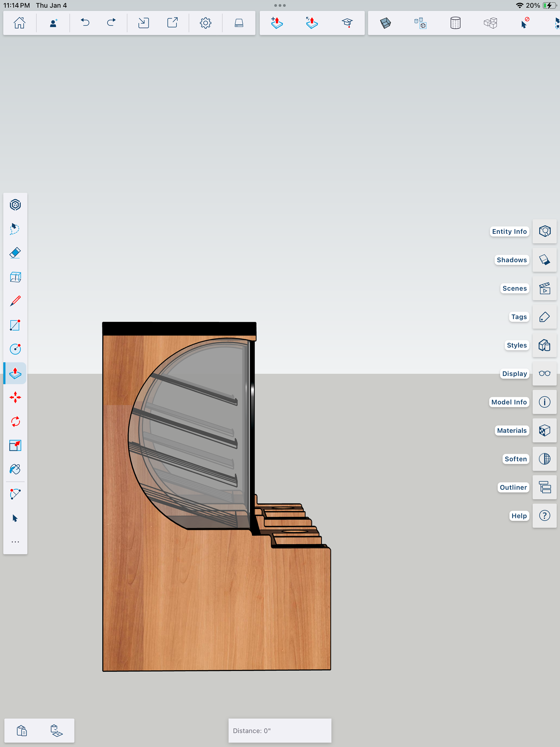Viewport: 560px width, 747px height.
Task: Open the Display panel with glasses icon
Action: [544, 373]
